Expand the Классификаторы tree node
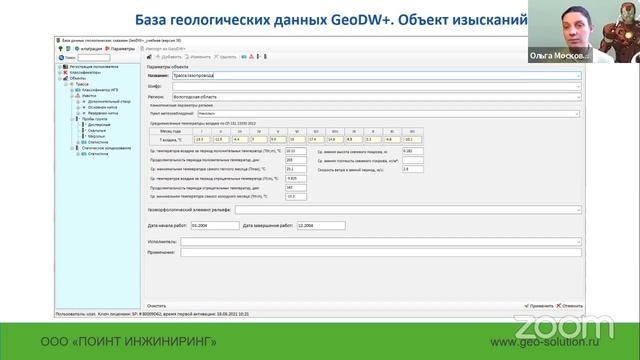640x360 pixels. tap(60, 72)
